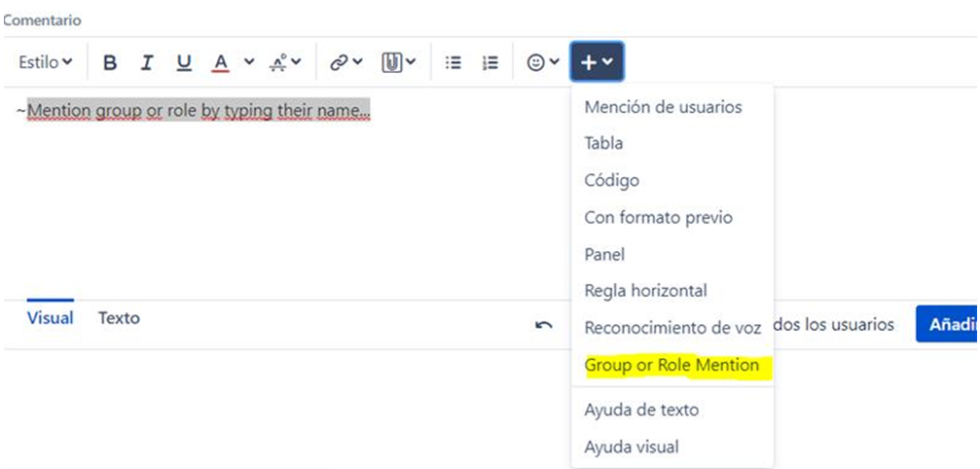Open the Estilo style dropdown

coord(45,62)
